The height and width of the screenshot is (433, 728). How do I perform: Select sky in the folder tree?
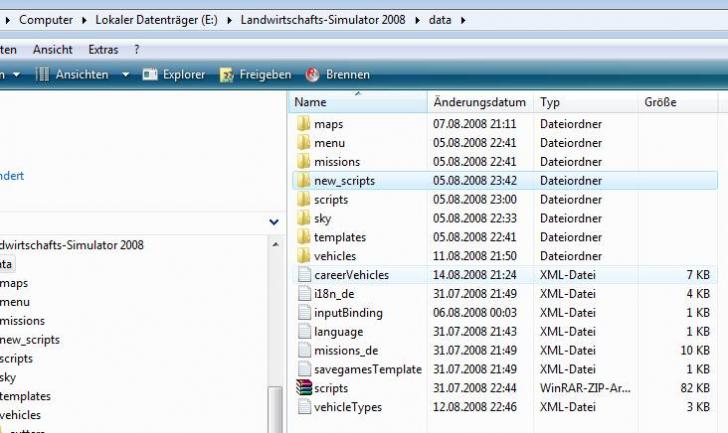8,377
